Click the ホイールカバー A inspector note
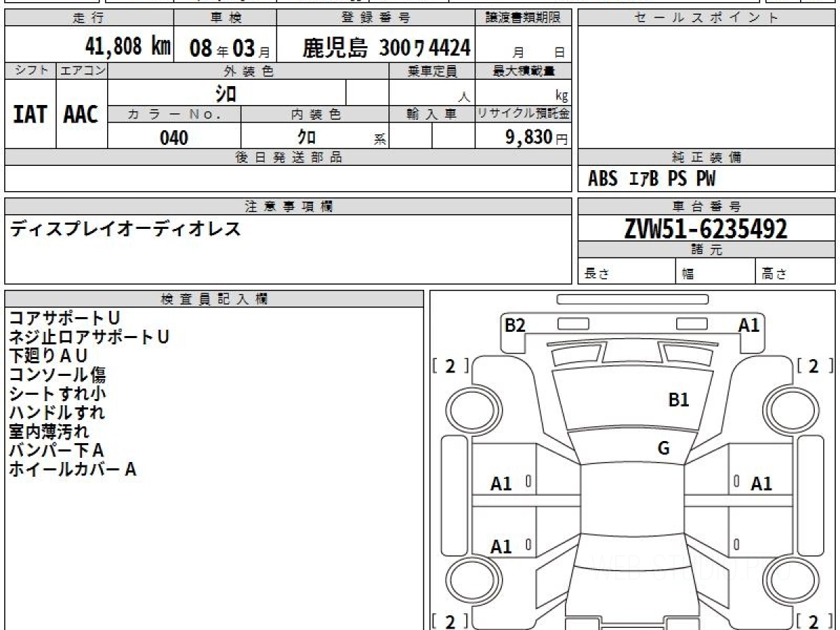The image size is (840, 630). click(x=72, y=470)
